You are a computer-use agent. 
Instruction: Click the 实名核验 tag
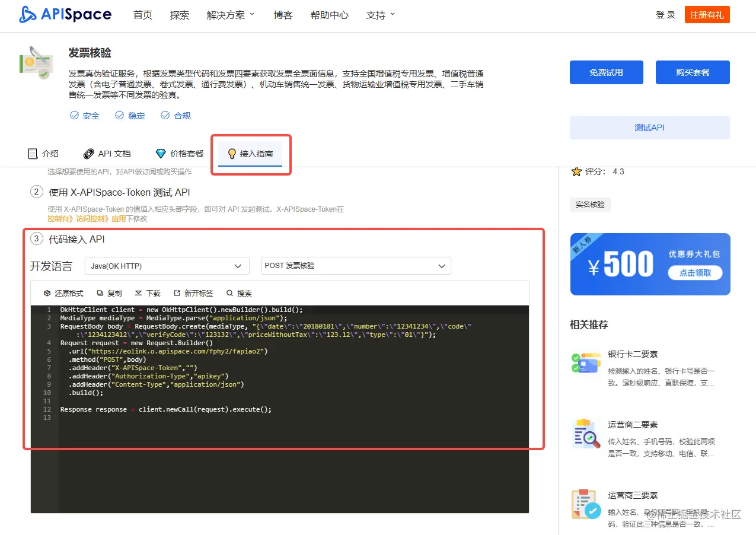[590, 205]
